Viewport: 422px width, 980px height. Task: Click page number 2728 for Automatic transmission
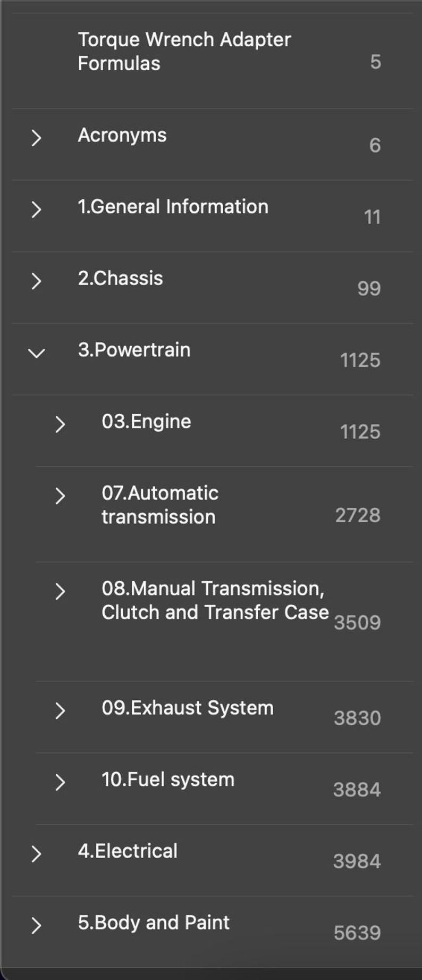click(358, 515)
